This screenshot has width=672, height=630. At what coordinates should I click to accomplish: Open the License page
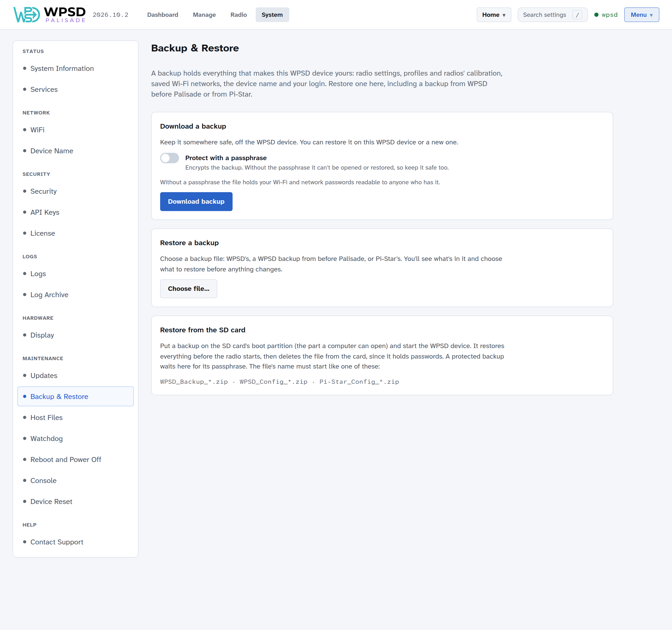[75, 233]
